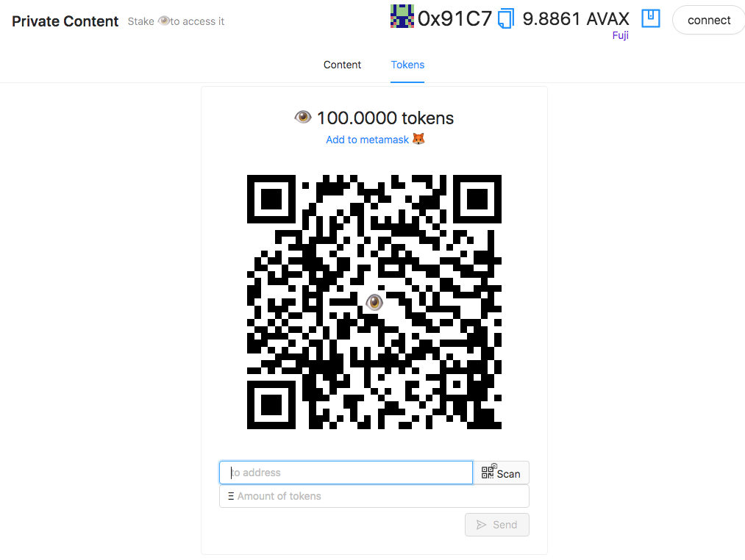
Task: Click the eye logo in the QR code center
Action: pos(374,302)
